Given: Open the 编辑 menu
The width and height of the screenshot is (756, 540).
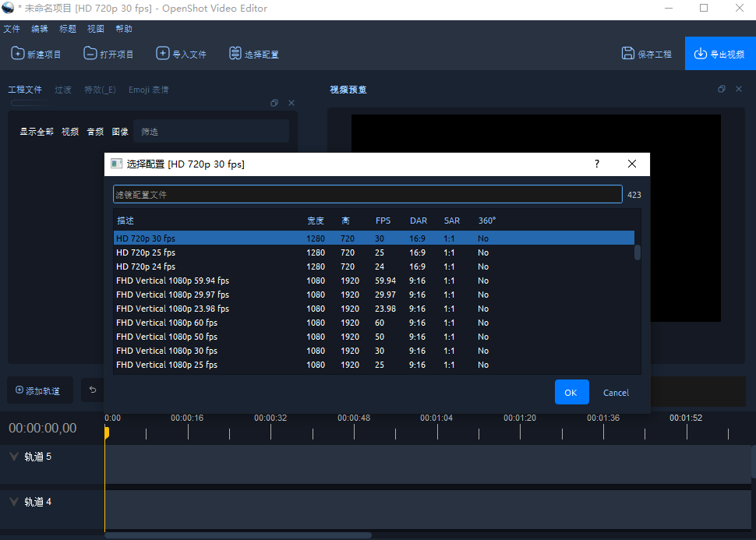Looking at the screenshot, I should pos(39,28).
